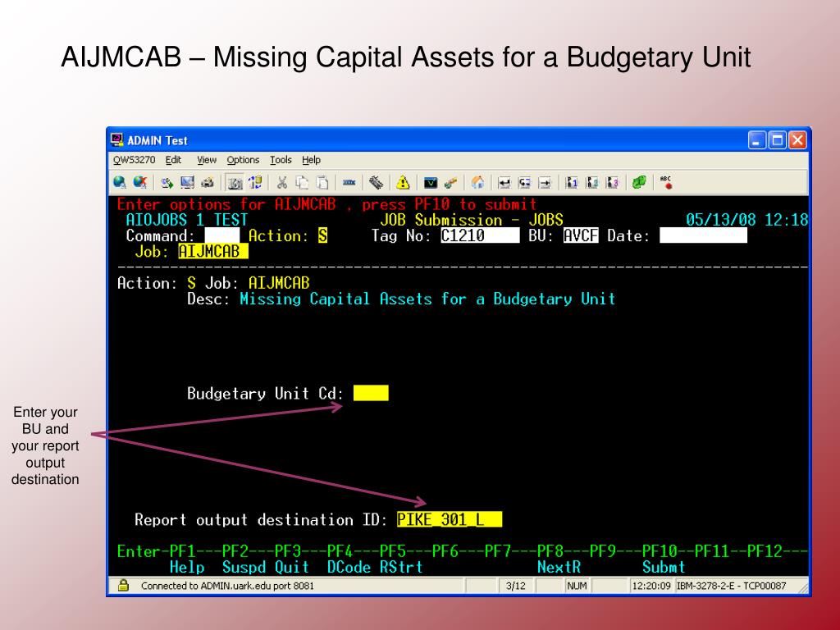Image resolution: width=840 pixels, height=630 pixels.
Task: Click the RStrt PF5 label
Action: pyautogui.click(x=401, y=567)
